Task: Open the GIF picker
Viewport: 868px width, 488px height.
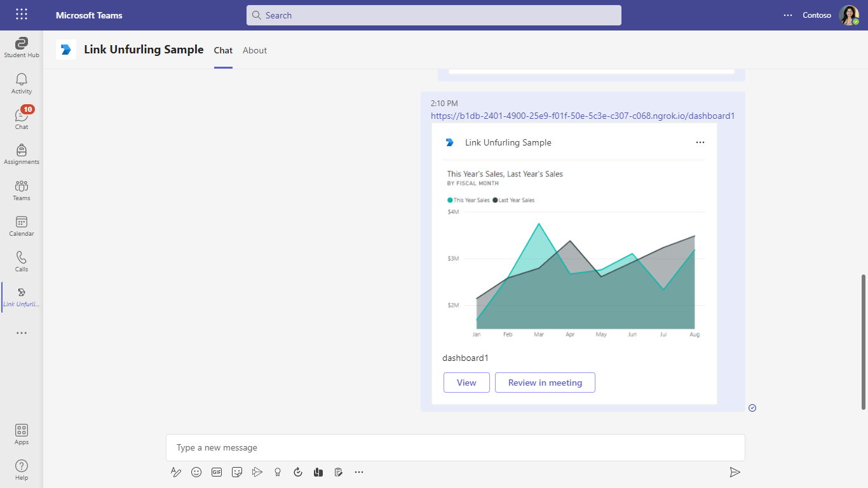Action: coord(217,472)
